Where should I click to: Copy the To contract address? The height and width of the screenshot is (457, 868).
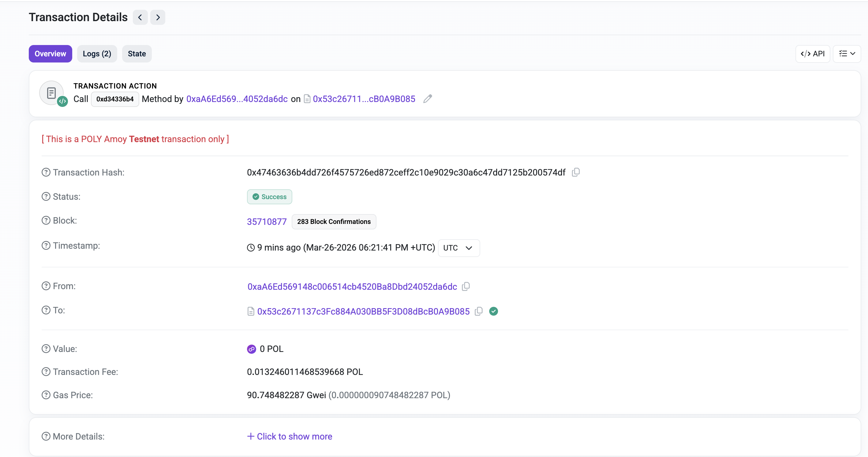(x=479, y=311)
